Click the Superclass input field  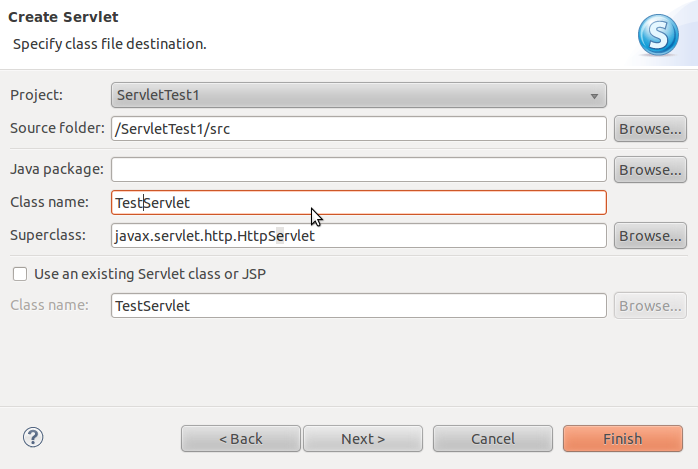tap(359, 236)
